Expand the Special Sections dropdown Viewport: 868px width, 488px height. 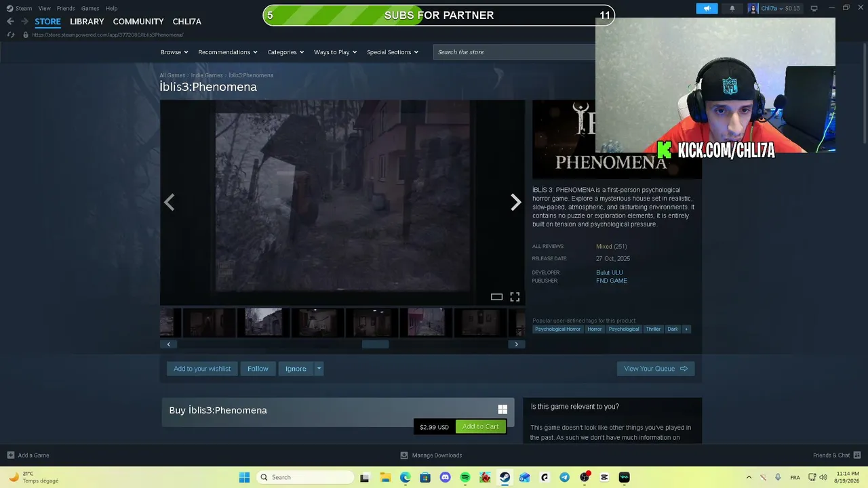[x=393, y=52]
